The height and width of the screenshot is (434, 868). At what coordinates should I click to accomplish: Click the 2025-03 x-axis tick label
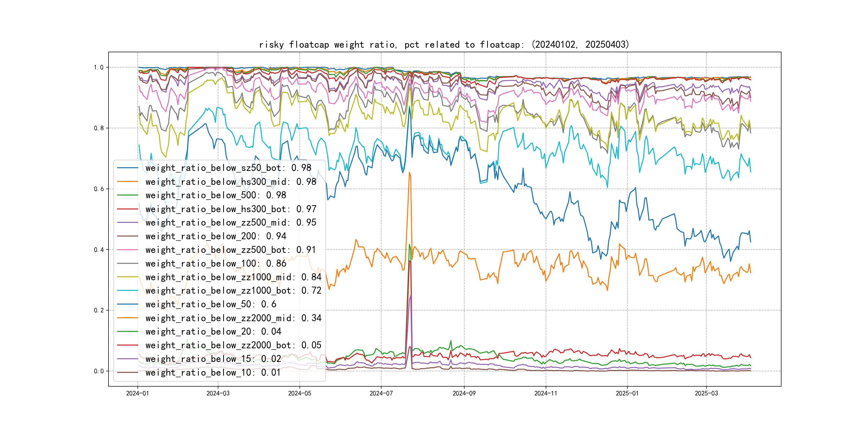tap(706, 393)
